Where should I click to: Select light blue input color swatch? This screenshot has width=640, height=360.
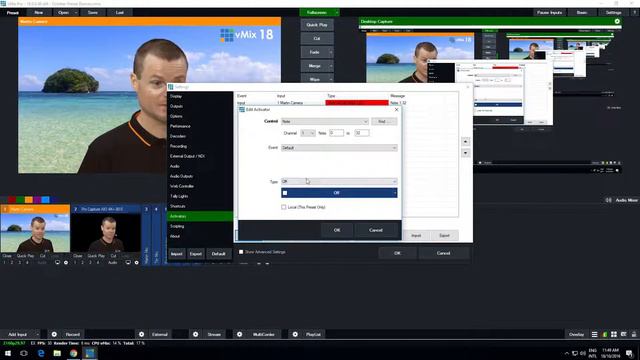(45, 200)
